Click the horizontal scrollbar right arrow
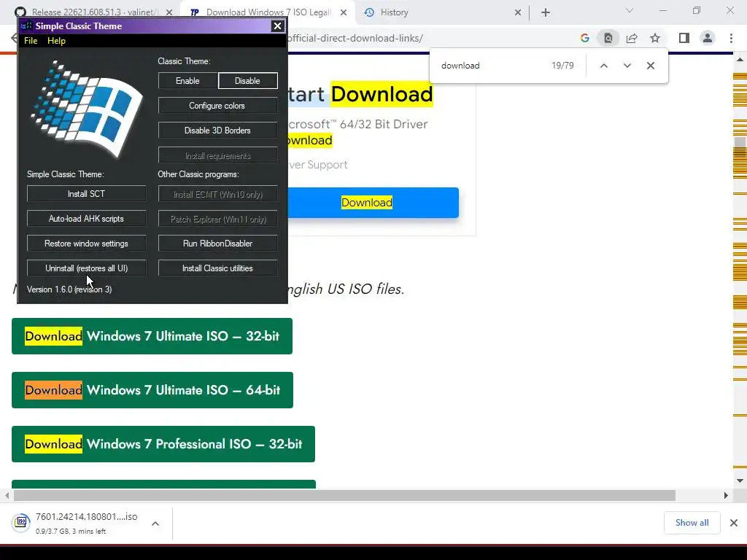Screen dimensions: 747x560 pyautogui.click(x=726, y=496)
